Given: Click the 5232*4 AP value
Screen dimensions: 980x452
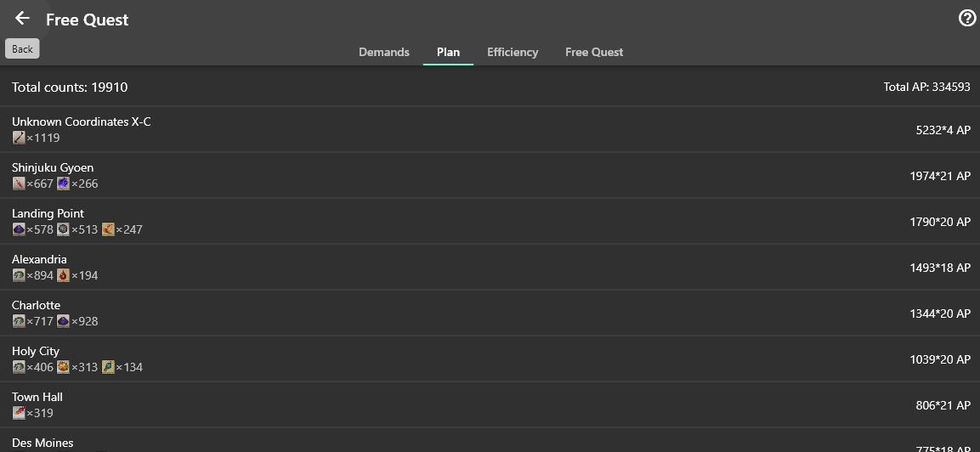Looking at the screenshot, I should (943, 130).
